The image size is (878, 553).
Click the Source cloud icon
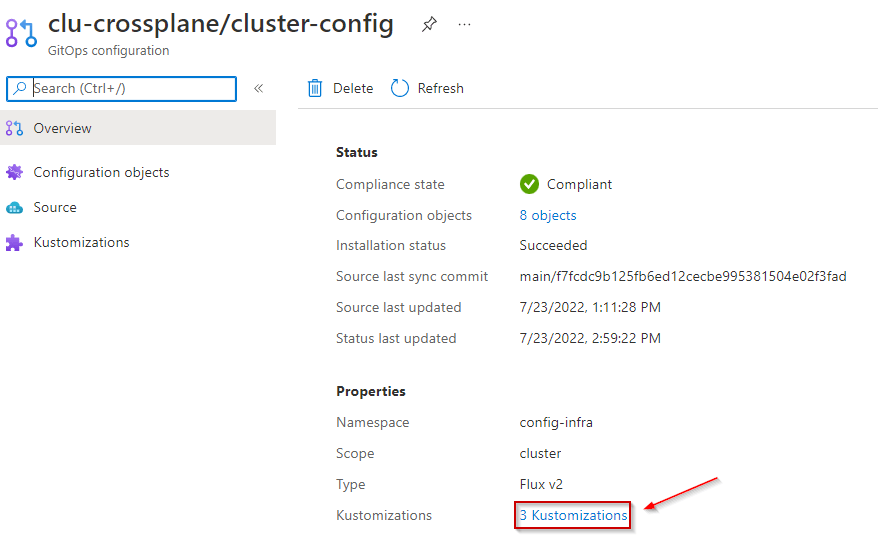point(14,207)
